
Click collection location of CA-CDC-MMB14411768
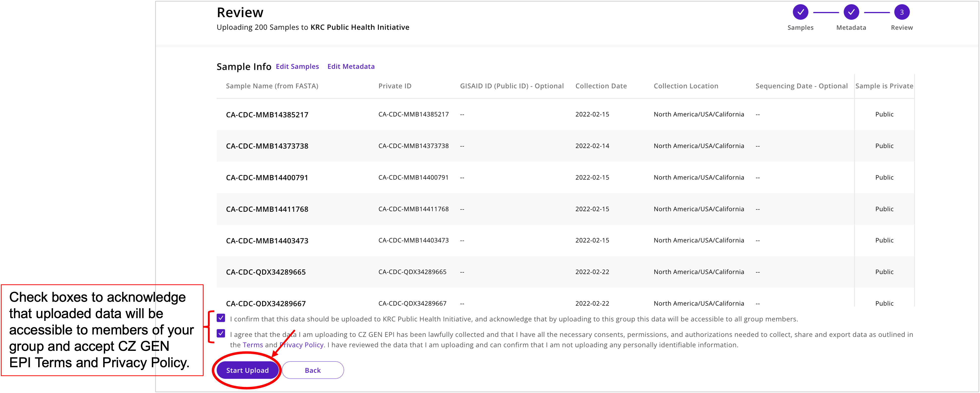[698, 209]
